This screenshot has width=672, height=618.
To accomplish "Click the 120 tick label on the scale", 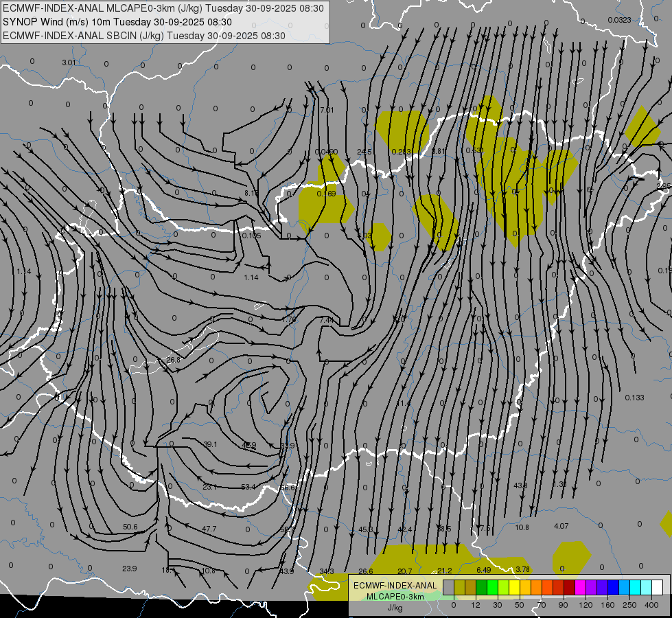I will [586, 605].
